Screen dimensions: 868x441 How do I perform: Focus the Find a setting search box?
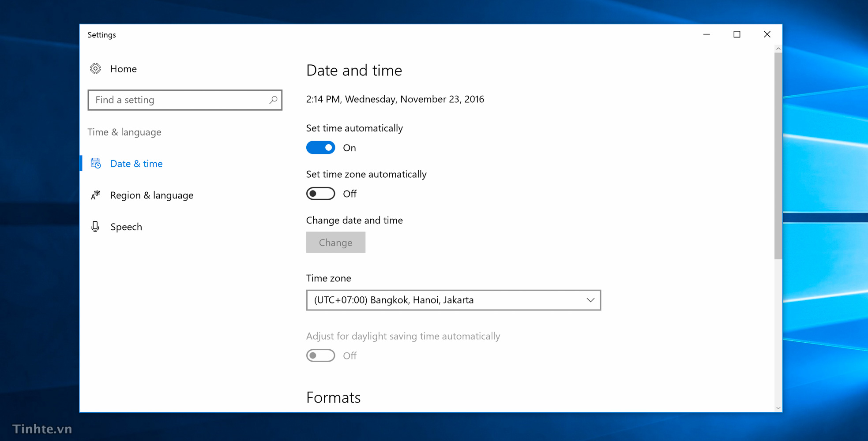(185, 100)
